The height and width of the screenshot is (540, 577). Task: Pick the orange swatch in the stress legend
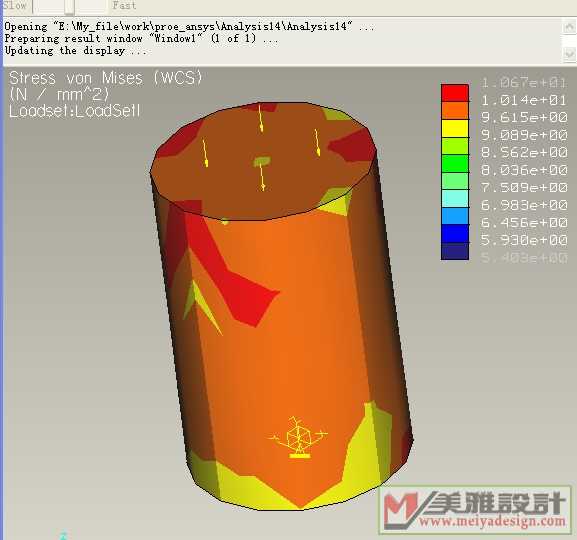[455, 110]
